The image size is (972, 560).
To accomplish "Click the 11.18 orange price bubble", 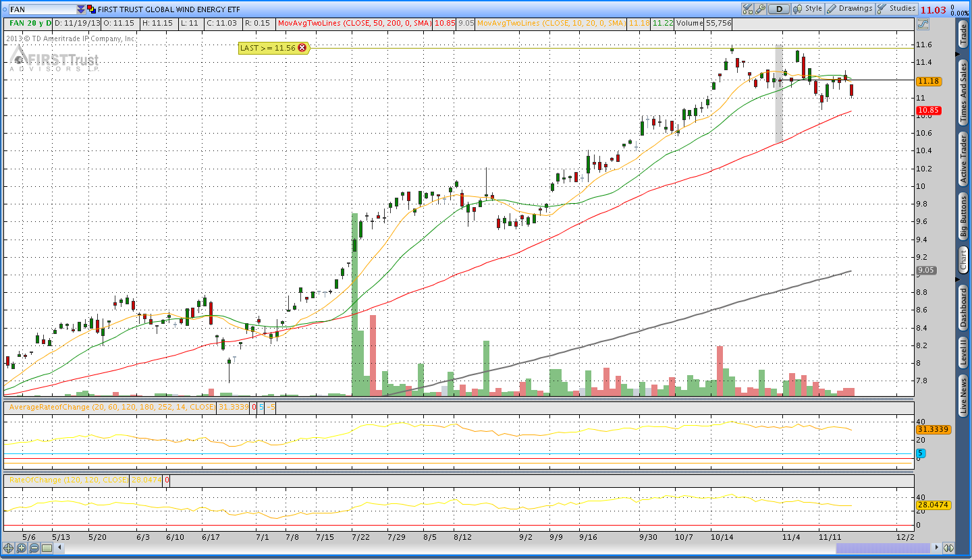I will pyautogui.click(x=929, y=81).
